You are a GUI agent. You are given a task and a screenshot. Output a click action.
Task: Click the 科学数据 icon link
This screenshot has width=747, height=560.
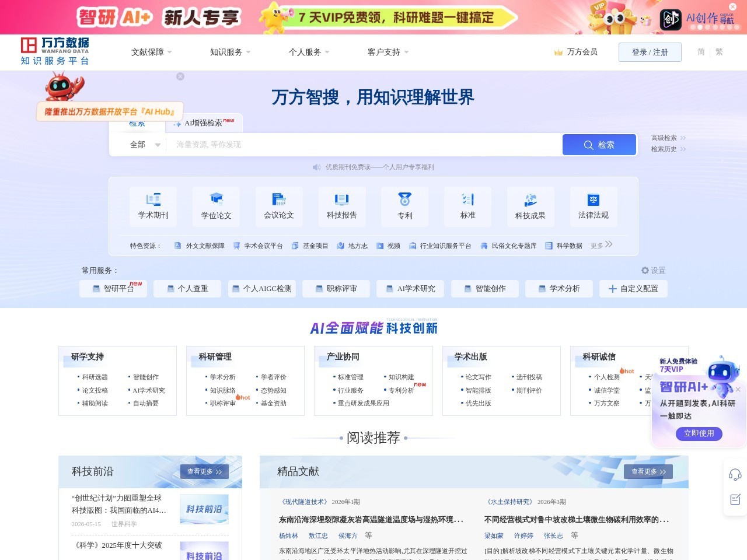click(x=564, y=246)
